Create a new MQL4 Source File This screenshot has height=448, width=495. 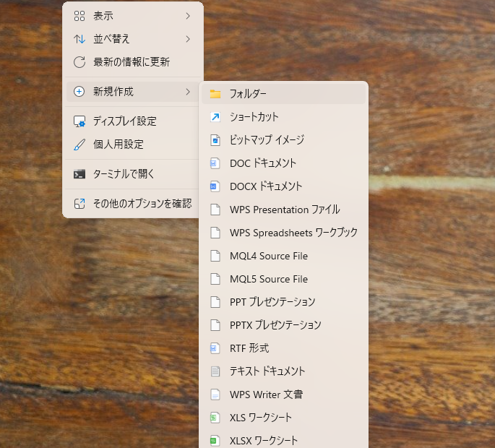coord(283,256)
